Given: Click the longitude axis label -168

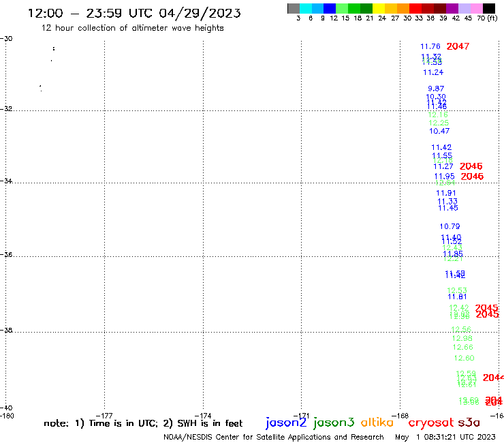Looking at the screenshot, I should [x=400, y=416].
